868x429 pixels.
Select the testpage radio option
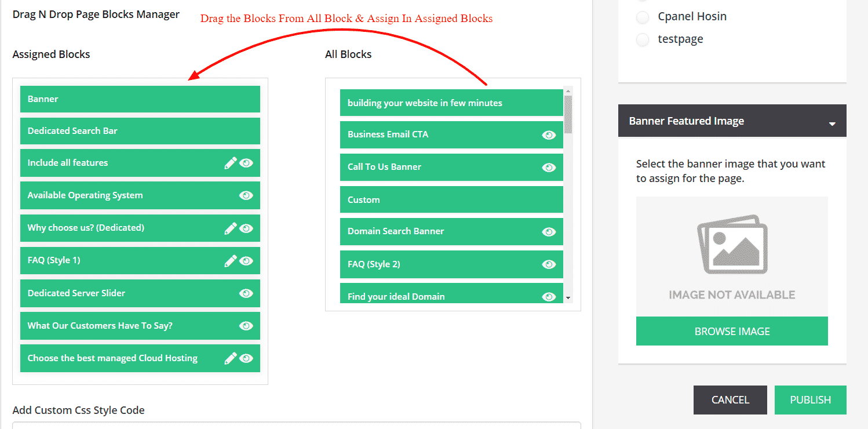point(643,40)
